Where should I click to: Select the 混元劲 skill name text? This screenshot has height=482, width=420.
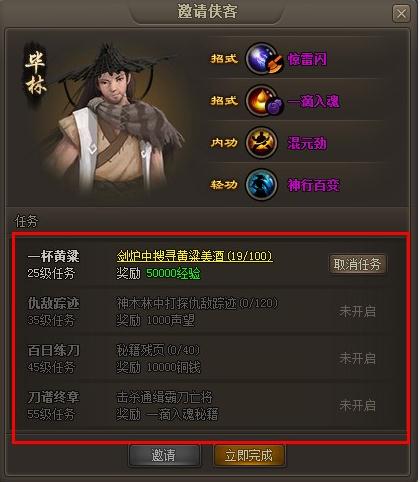click(307, 143)
